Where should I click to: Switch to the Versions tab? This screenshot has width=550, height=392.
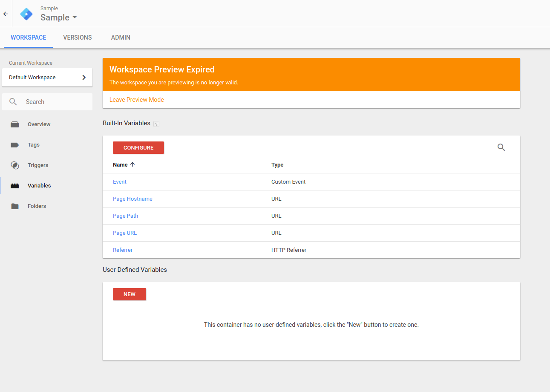[x=78, y=37]
